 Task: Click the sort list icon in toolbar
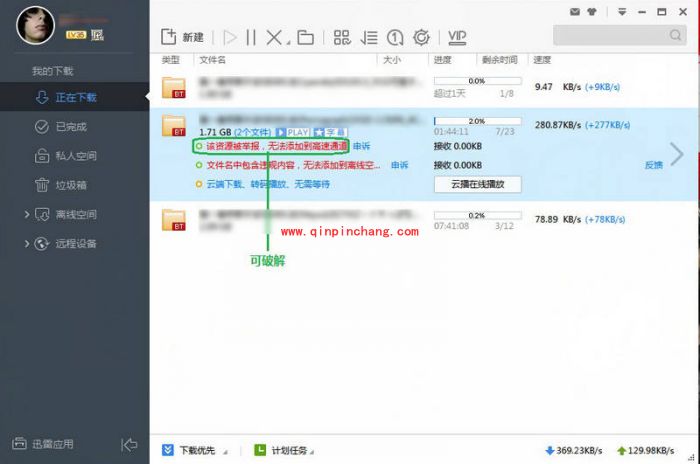click(x=369, y=38)
